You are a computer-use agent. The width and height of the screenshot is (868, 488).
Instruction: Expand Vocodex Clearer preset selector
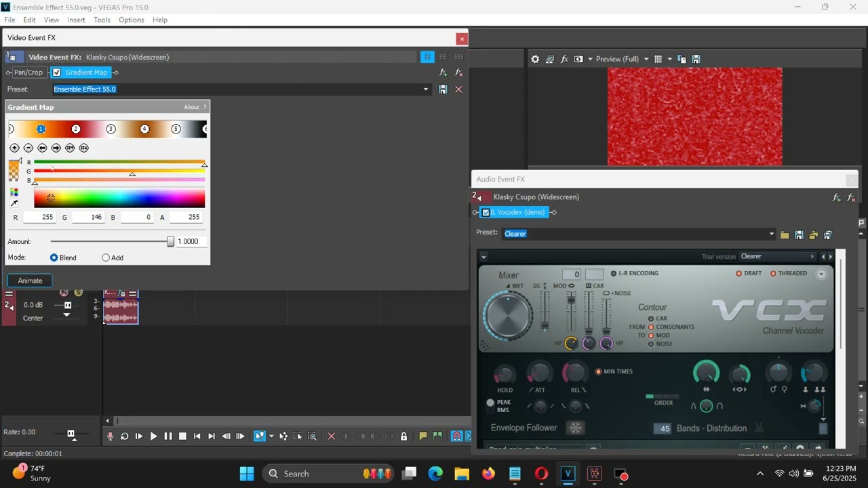click(812, 257)
